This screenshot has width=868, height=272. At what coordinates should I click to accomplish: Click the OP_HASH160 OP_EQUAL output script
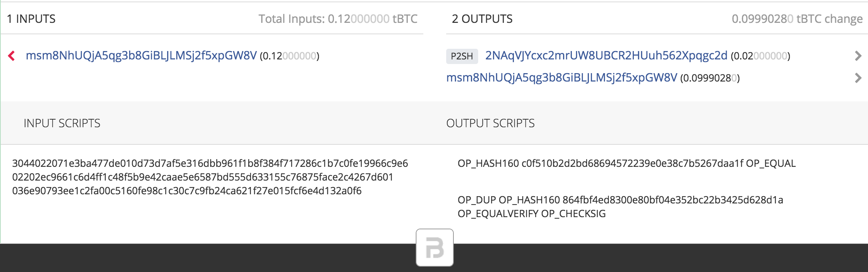coord(627,163)
